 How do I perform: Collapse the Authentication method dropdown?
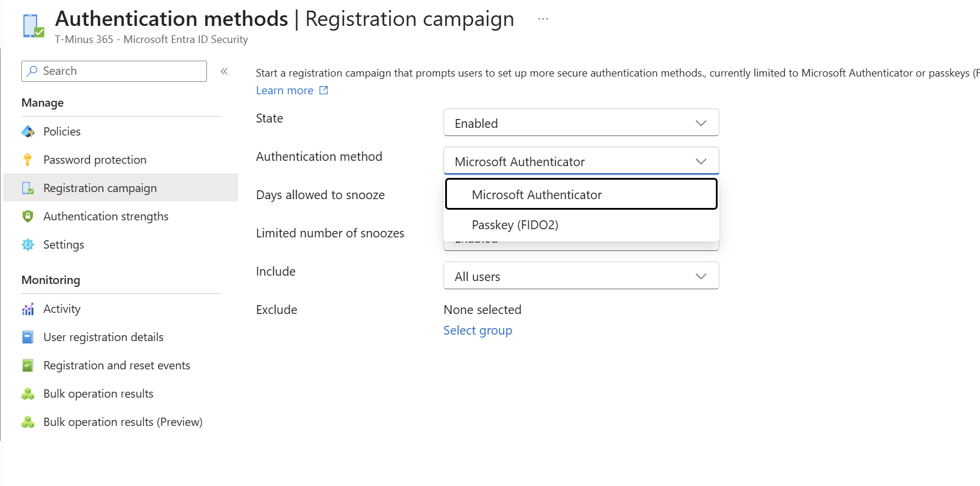click(581, 161)
